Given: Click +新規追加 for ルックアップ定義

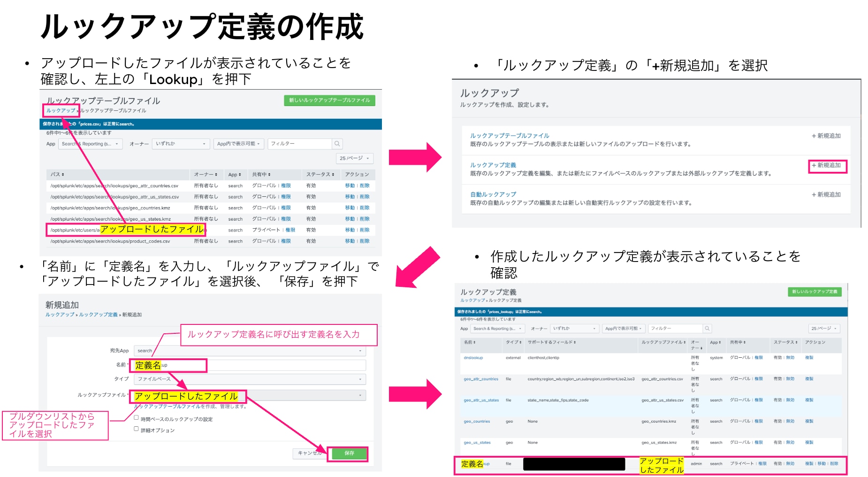Looking at the screenshot, I should [x=826, y=165].
